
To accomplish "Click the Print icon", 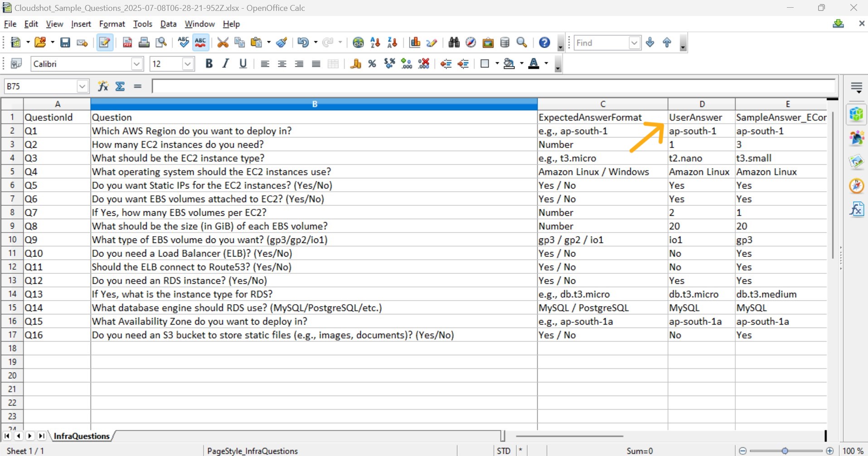I will tap(144, 43).
